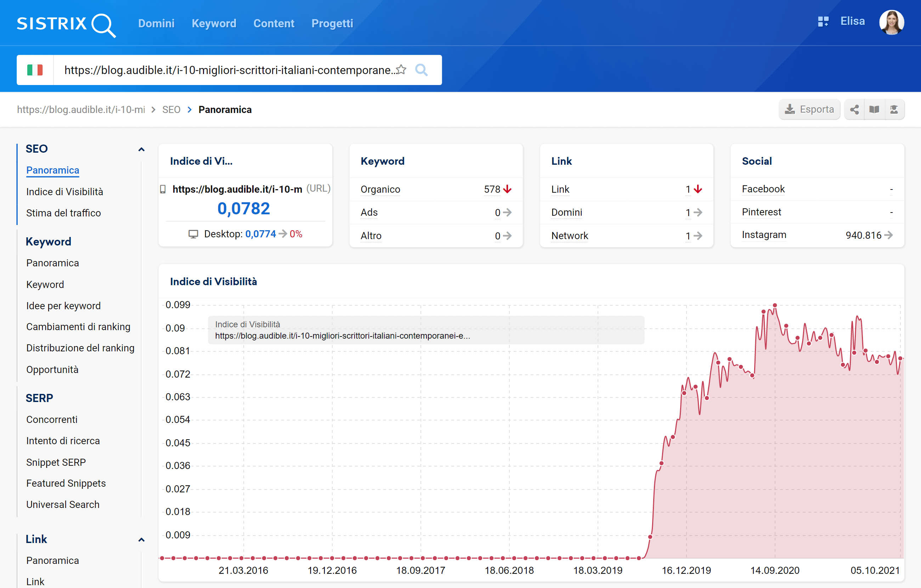The image size is (921, 588).
Task: Click 16.12.2019 date on chart axis
Action: (686, 570)
